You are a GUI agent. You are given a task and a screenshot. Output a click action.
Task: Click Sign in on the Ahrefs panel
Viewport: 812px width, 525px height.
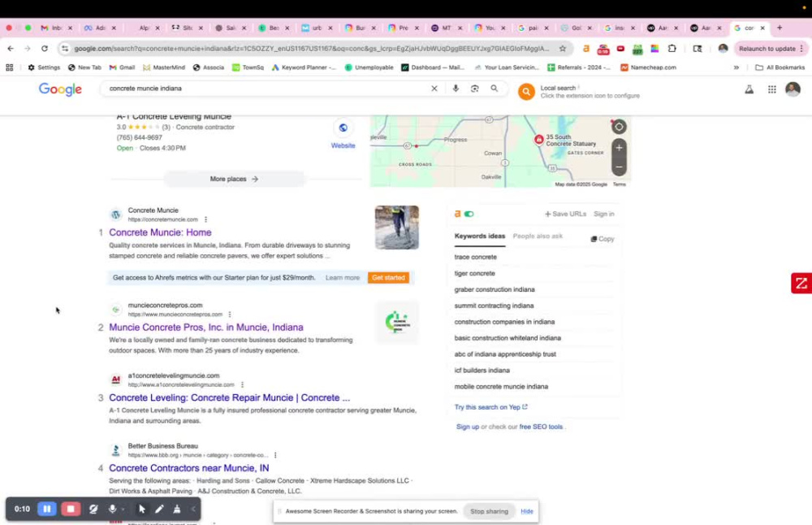point(604,214)
